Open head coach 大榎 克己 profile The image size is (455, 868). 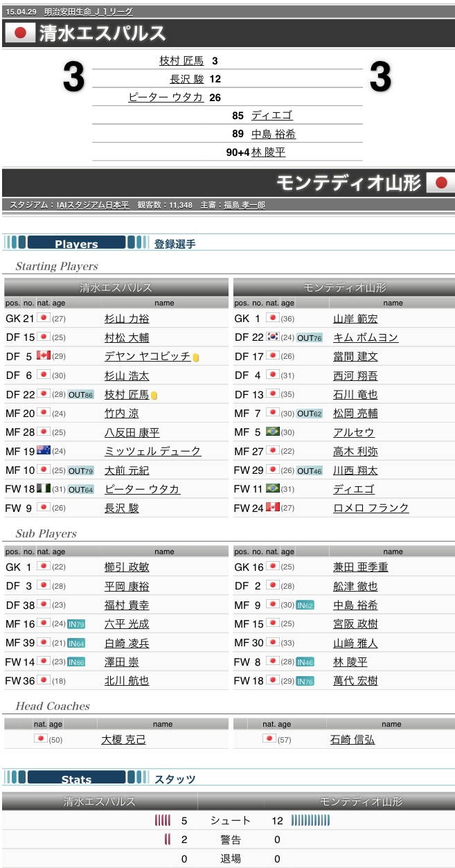click(123, 740)
